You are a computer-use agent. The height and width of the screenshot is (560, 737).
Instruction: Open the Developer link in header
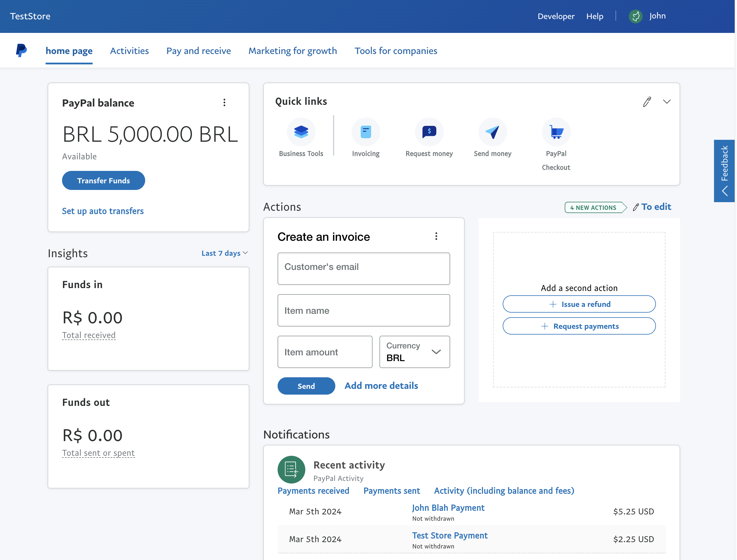pyautogui.click(x=556, y=16)
